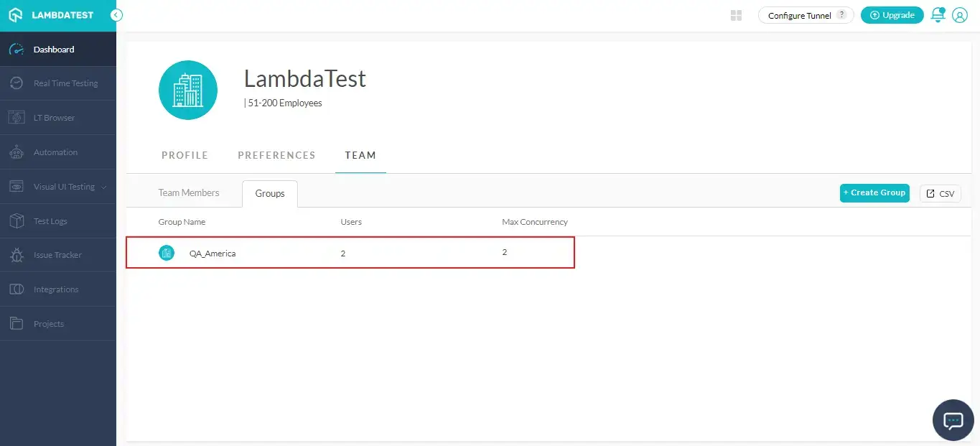Export groups using the CSV button
This screenshot has width=980, height=446.
tap(940, 194)
